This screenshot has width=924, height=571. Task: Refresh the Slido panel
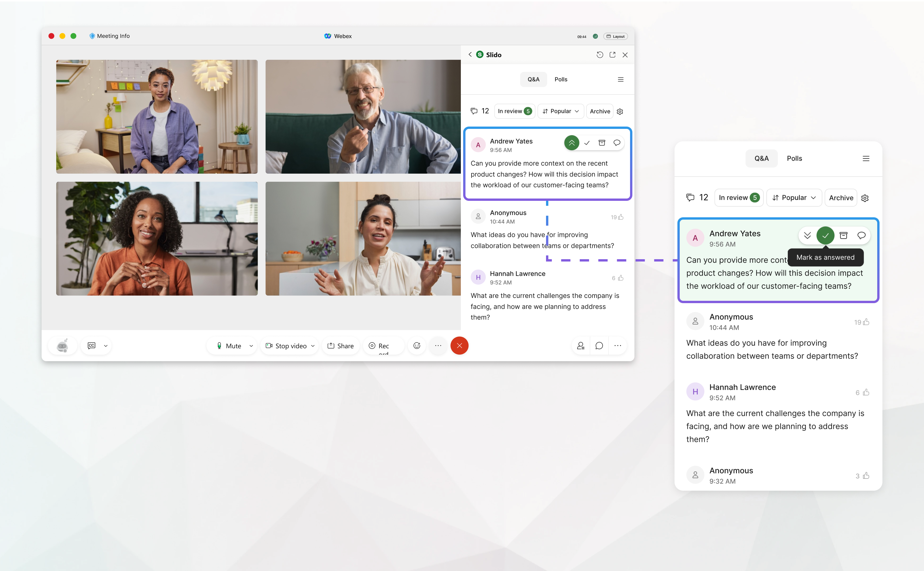click(599, 55)
